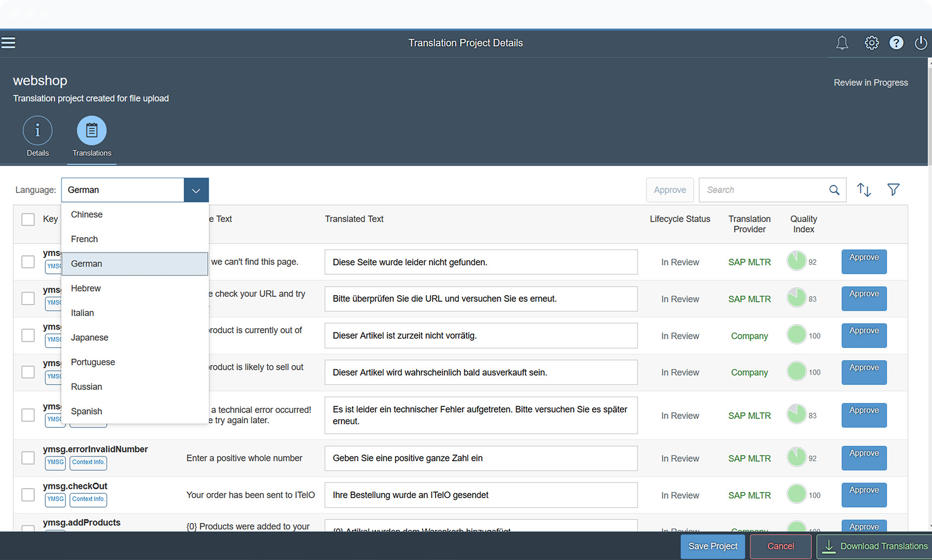
Task: Switch to the Details tab
Action: click(x=38, y=137)
